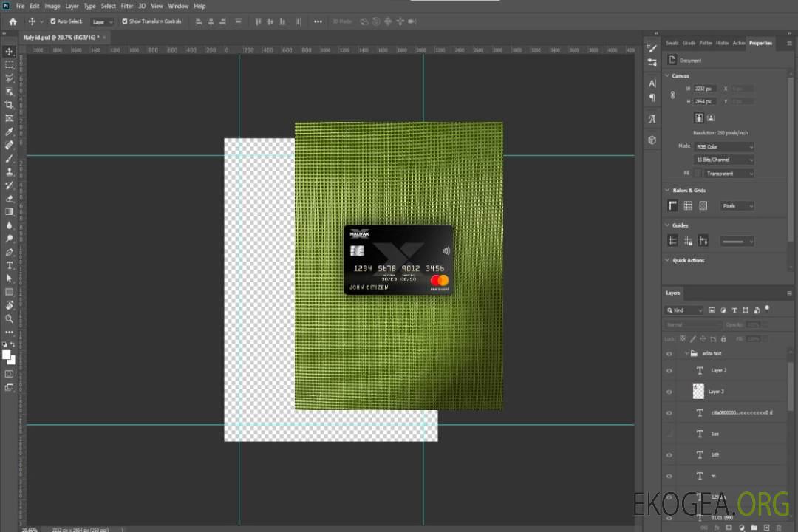Select the Dodge tool
Screen dimensions: 798x532
pos(9,238)
